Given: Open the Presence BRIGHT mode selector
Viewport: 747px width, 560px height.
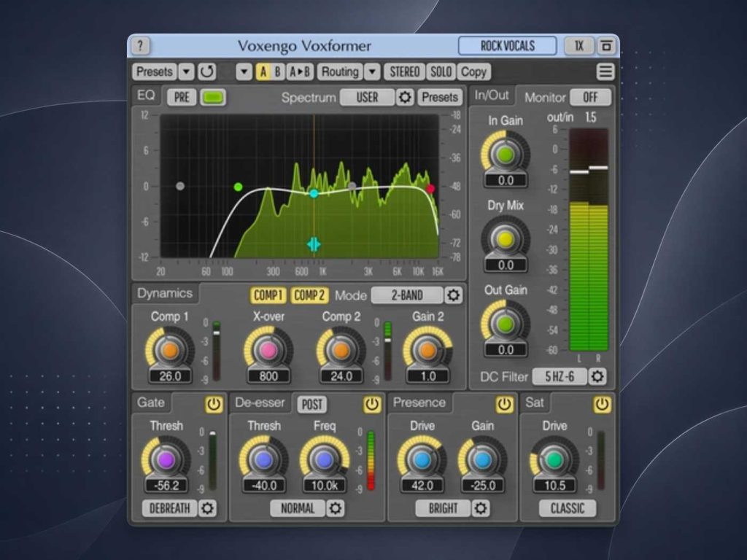Looking at the screenshot, I should pos(443,508).
